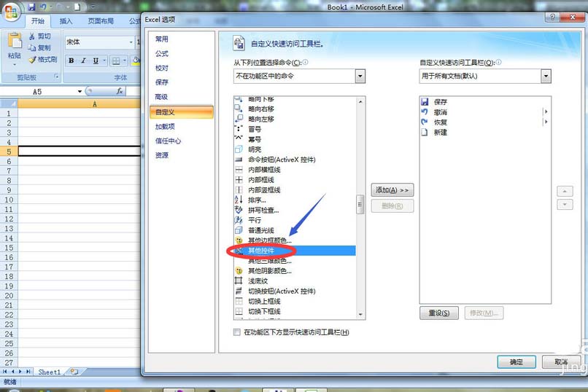Click 取消 button
The image size is (588, 392).
[x=562, y=361]
